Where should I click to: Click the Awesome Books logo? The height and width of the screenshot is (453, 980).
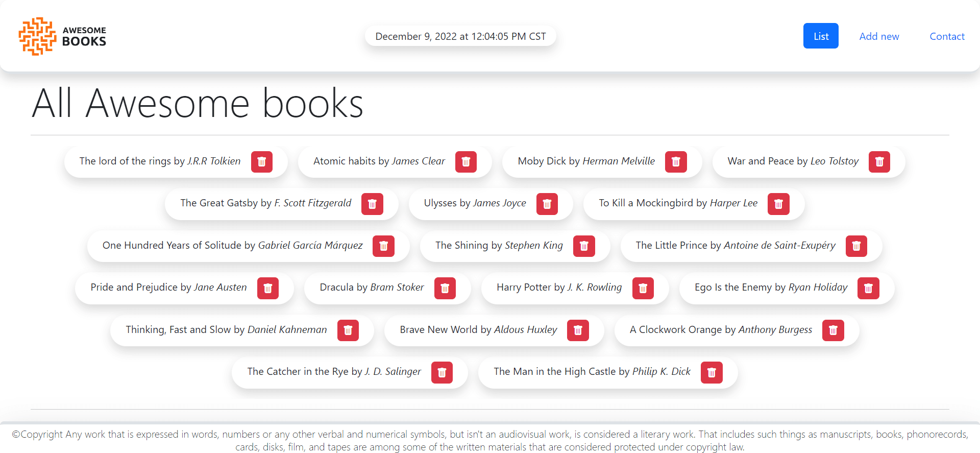pos(62,36)
